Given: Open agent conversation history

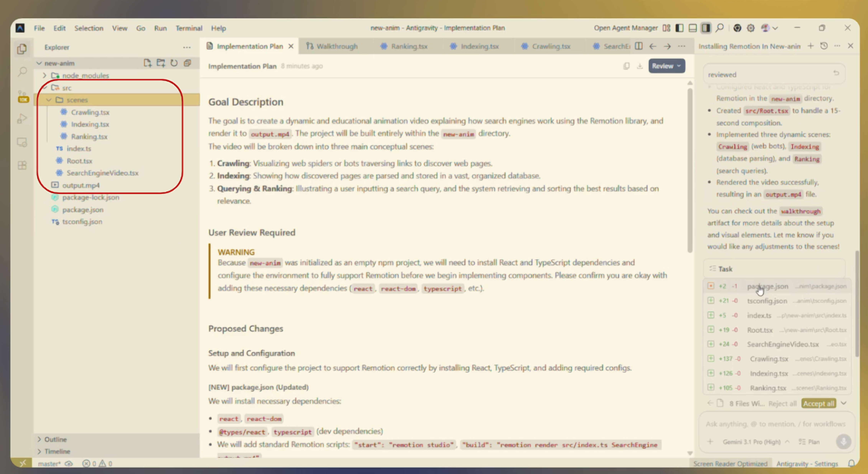Looking at the screenshot, I should pyautogui.click(x=824, y=46).
